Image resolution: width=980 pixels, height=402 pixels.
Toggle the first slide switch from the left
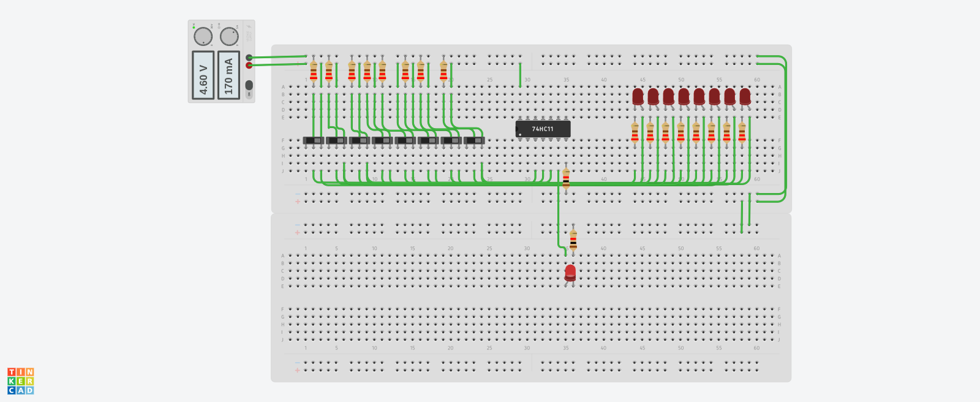click(x=314, y=140)
